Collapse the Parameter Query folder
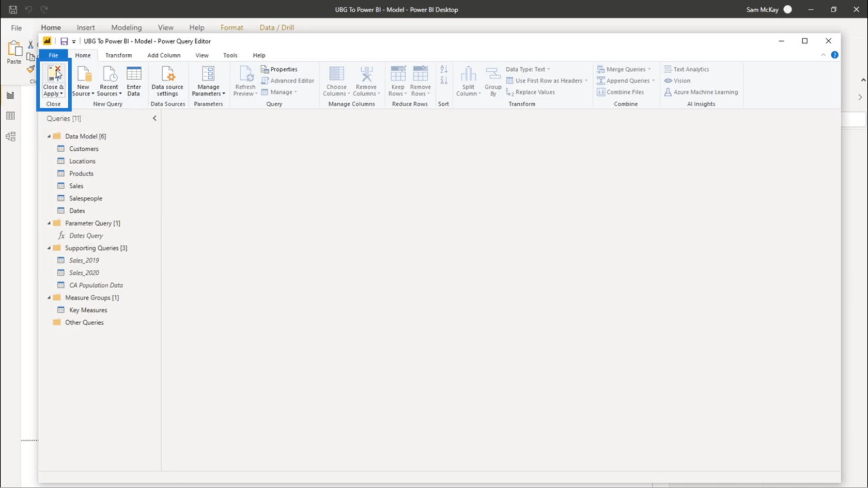This screenshot has width=868, height=488. pos(49,223)
